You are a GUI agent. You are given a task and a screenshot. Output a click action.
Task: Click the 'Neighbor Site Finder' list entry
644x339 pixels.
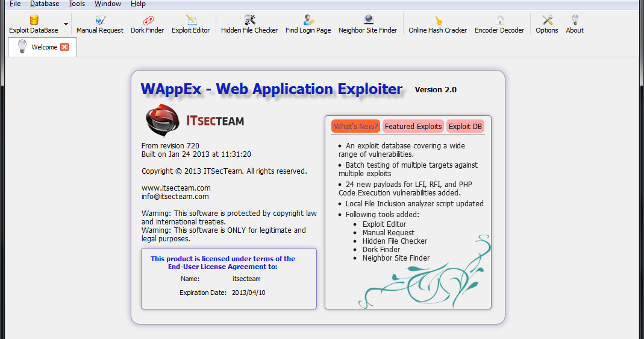(x=396, y=258)
